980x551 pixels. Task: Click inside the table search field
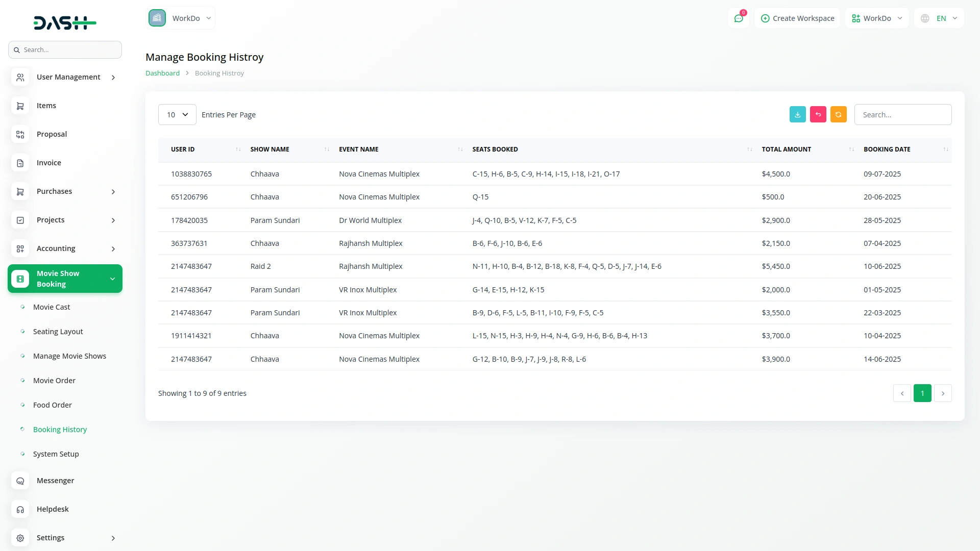tap(902, 114)
